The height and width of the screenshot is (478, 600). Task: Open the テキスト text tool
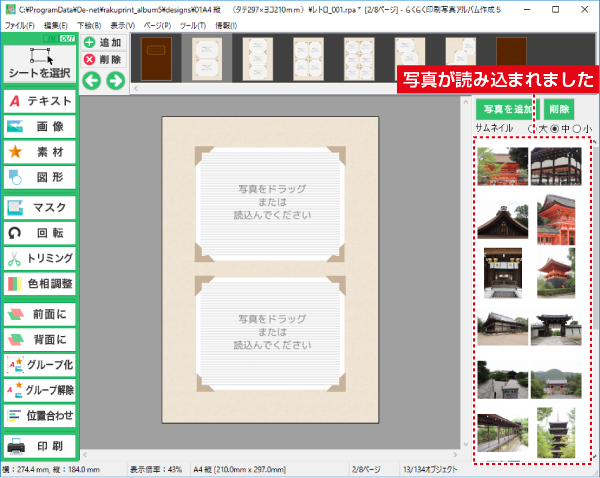[39, 101]
